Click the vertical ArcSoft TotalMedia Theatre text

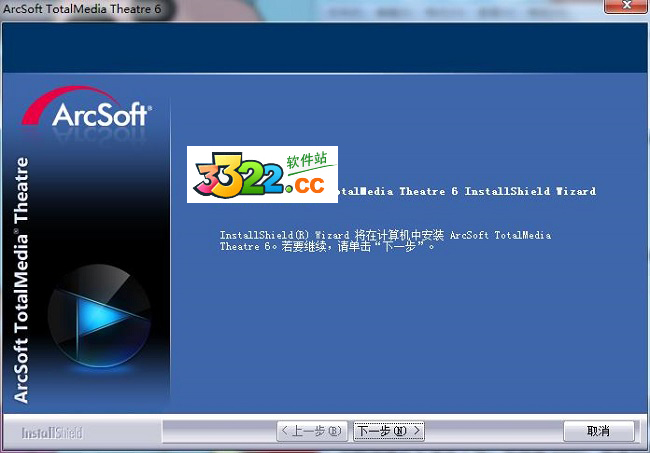pos(22,280)
